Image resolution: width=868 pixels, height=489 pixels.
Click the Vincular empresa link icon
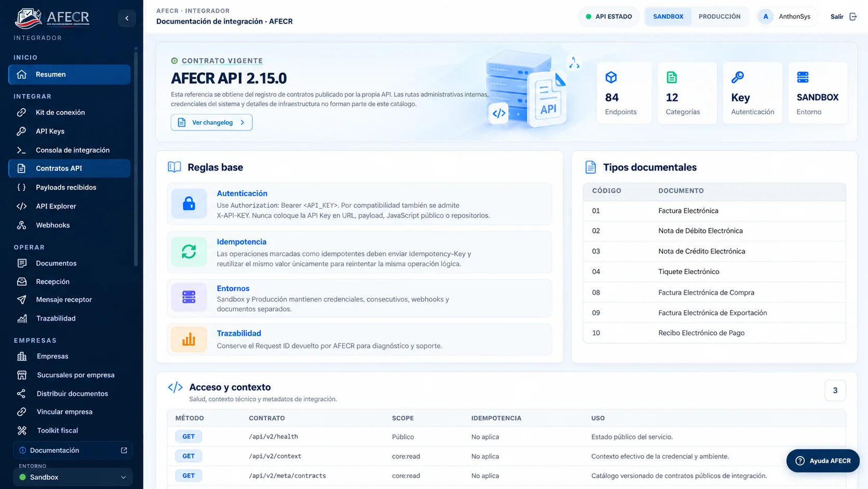(22, 412)
